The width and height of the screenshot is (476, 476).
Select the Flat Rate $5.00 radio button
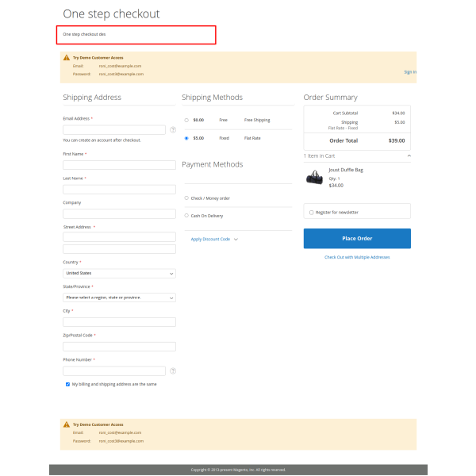tap(186, 138)
